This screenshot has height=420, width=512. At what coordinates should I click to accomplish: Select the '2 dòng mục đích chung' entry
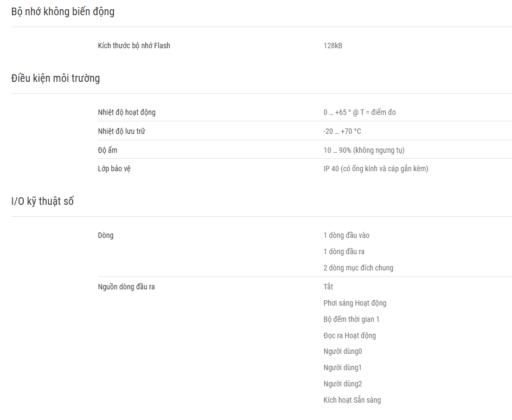[x=358, y=268]
